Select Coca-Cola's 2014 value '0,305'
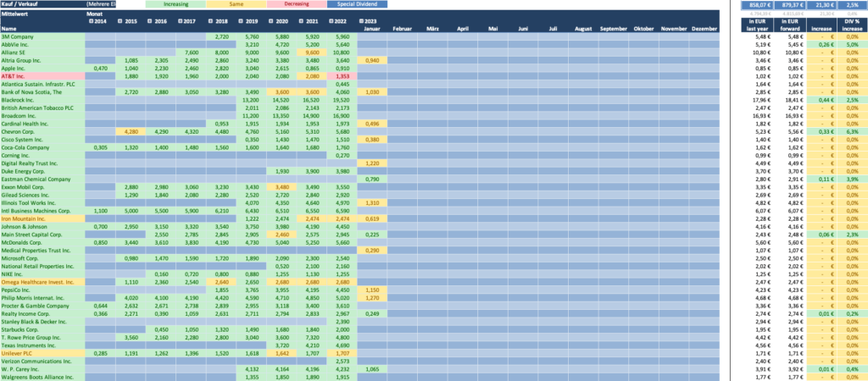The height and width of the screenshot is (381, 868). point(100,147)
